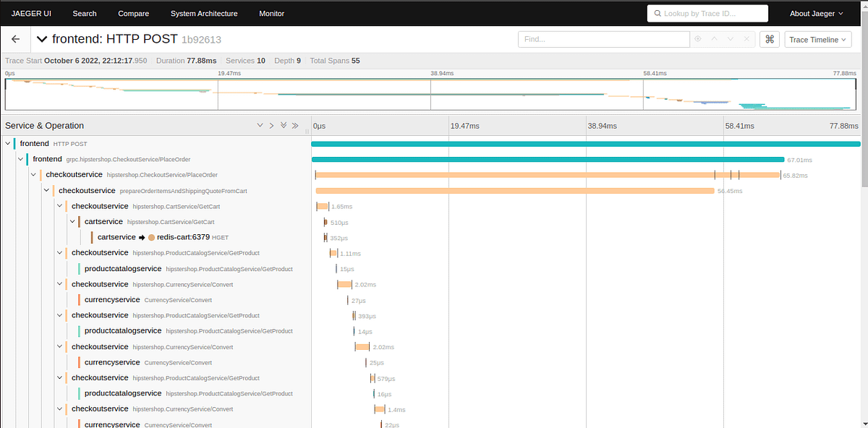Expand all spans with double down chevron
Viewport: 868px width, 428px height.
point(284,126)
